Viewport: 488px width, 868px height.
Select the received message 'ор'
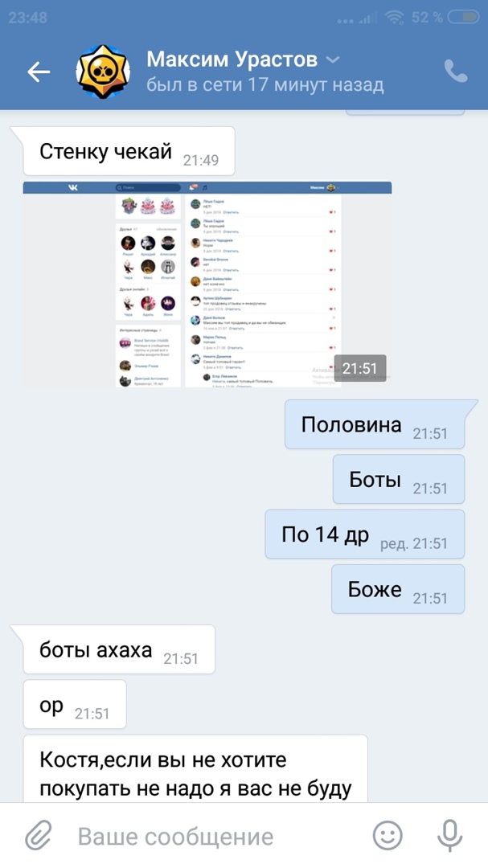74,704
